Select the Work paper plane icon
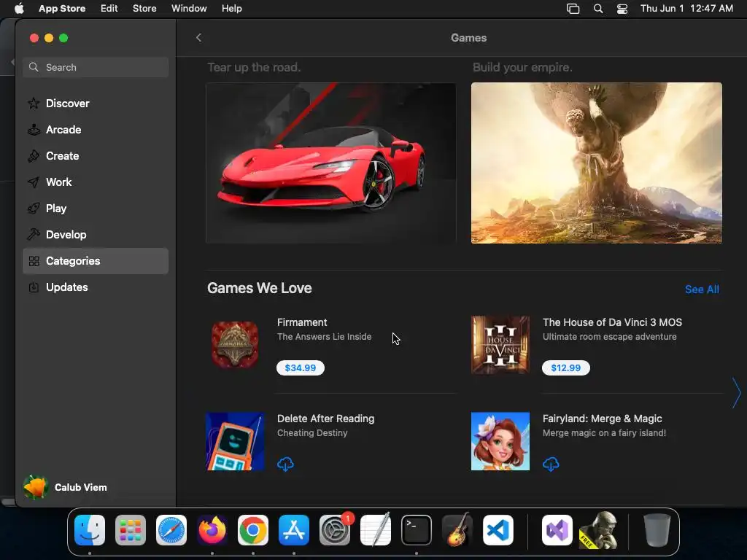 pyautogui.click(x=34, y=182)
